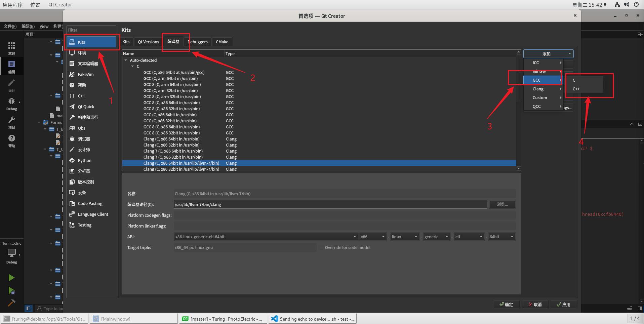Open the elf format combo box

pos(469,237)
